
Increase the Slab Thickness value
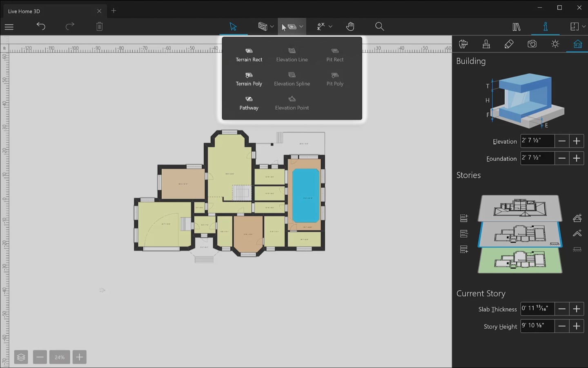point(577,309)
